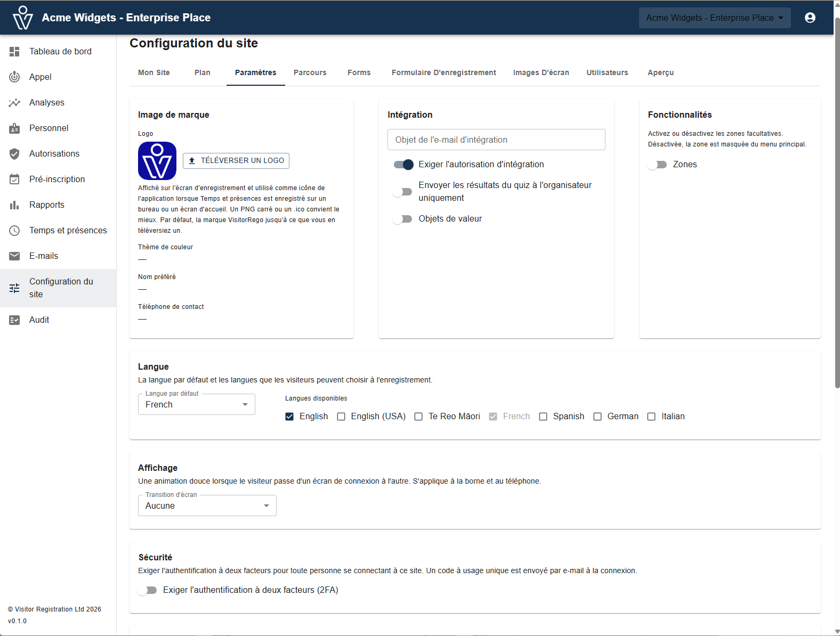Click the E-mails envelope icon
The height and width of the screenshot is (636, 840).
point(14,256)
